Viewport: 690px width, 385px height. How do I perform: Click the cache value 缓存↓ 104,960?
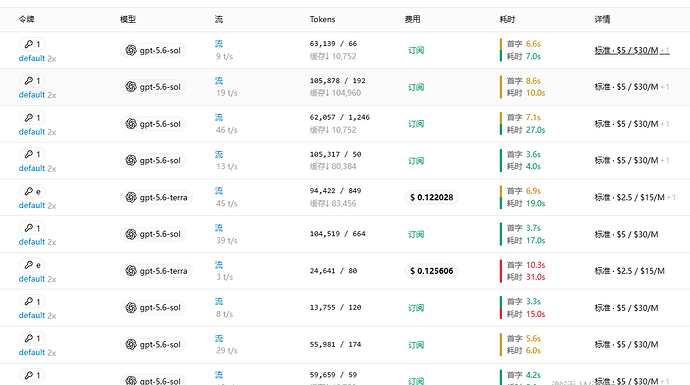335,93
